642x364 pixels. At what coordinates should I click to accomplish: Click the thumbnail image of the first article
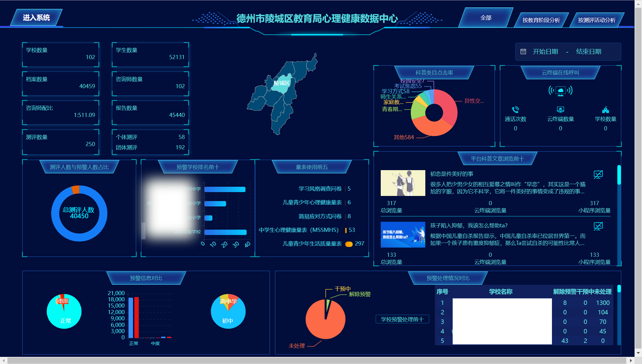click(403, 183)
